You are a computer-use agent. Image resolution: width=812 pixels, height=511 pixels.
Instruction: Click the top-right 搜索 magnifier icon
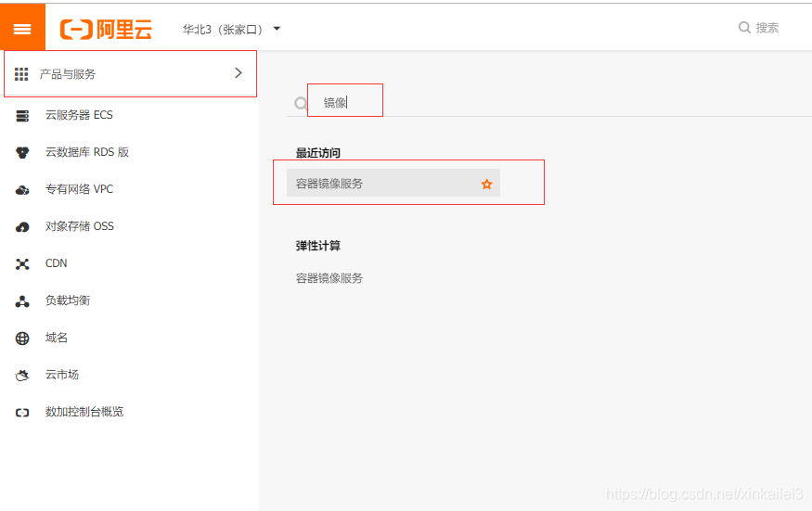point(744,28)
